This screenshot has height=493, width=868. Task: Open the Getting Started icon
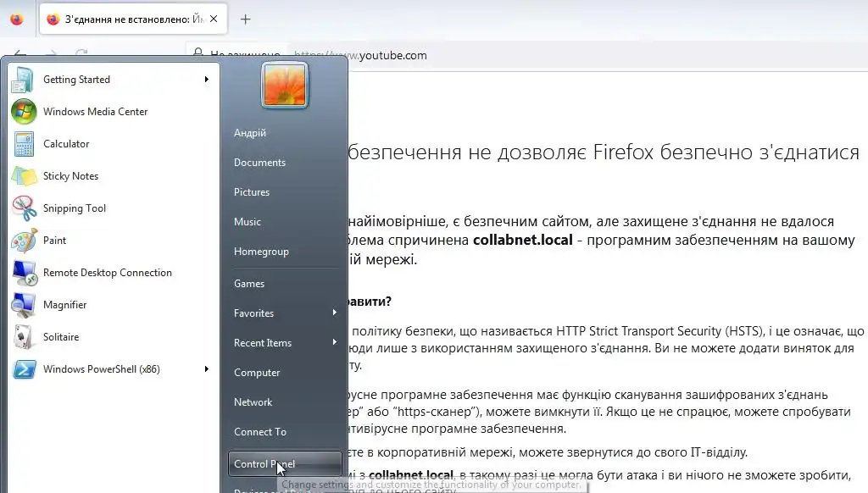point(23,80)
